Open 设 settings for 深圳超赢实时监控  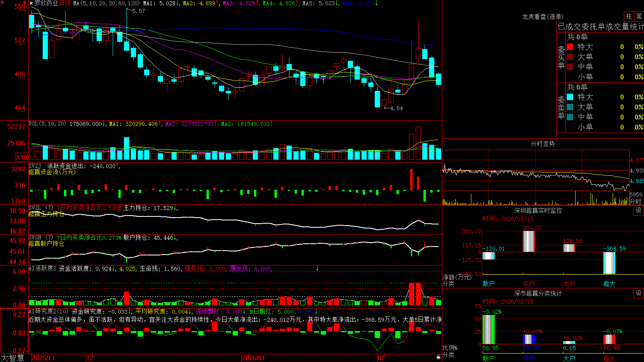[x=639, y=210]
